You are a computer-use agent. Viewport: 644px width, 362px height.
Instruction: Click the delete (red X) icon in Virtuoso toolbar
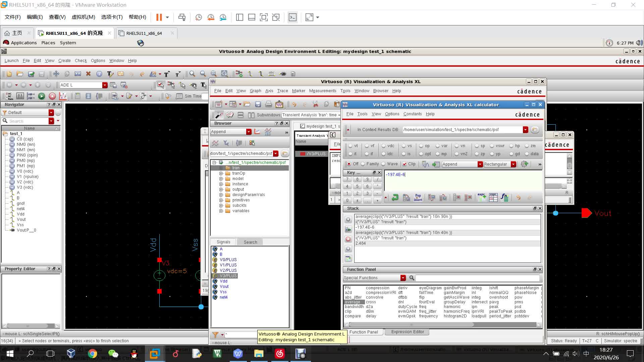pyautogui.click(x=88, y=74)
